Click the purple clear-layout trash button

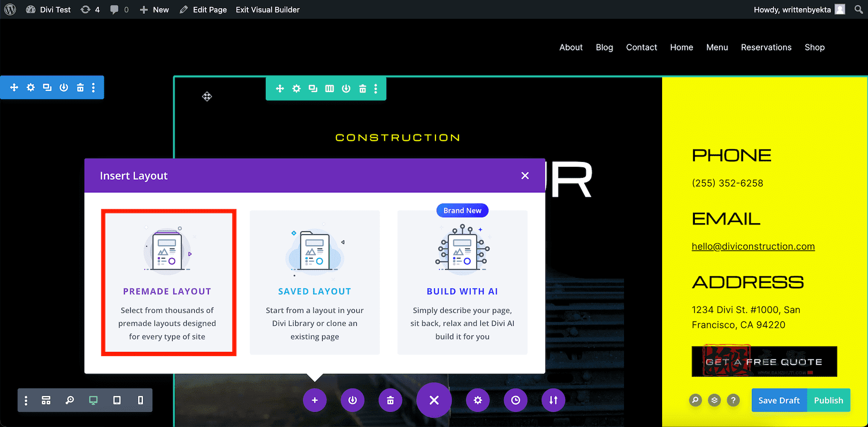pyautogui.click(x=391, y=400)
